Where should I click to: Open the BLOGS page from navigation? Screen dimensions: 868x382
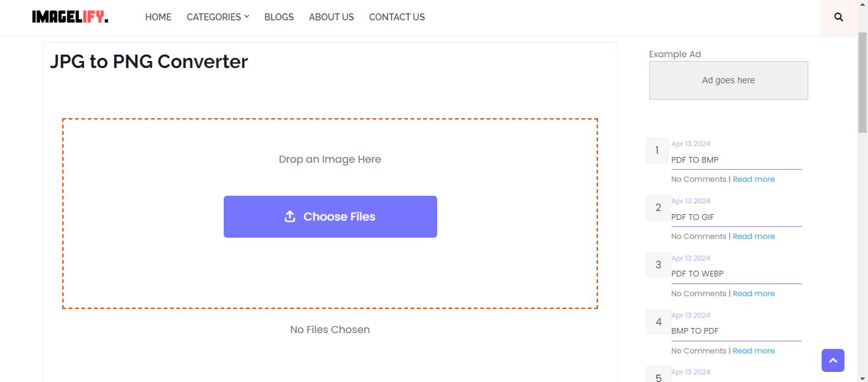coord(278,17)
